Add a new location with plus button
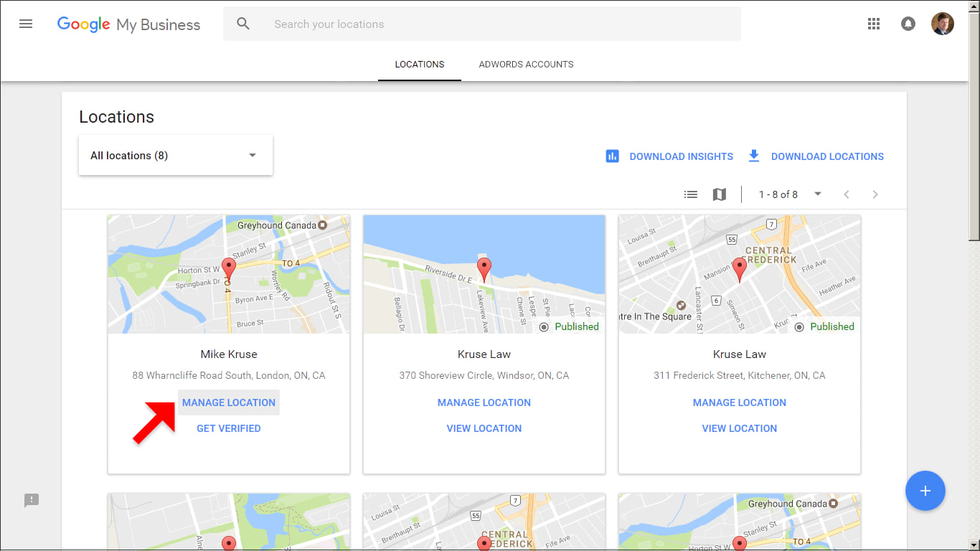The image size is (980, 551). point(925,491)
